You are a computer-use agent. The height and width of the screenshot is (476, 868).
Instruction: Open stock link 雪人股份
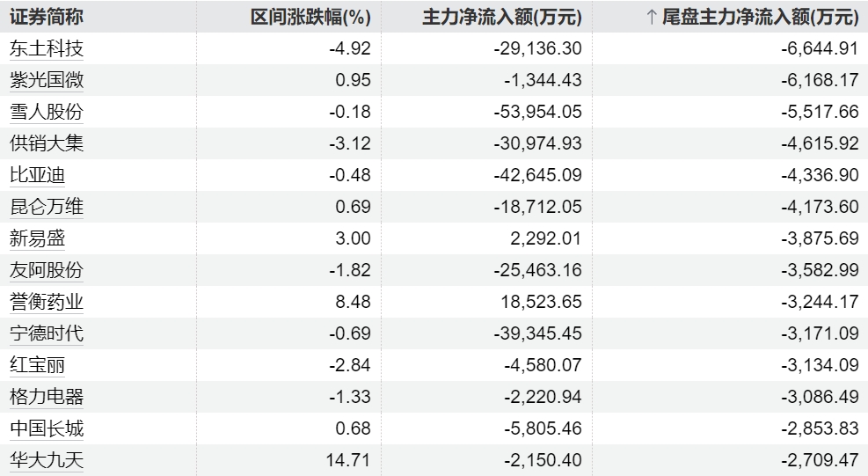pyautogui.click(x=47, y=112)
